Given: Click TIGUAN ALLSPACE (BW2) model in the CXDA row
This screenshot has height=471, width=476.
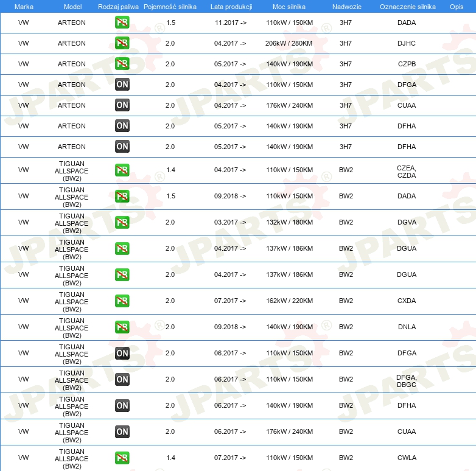Looking at the screenshot, I should 72,302.
